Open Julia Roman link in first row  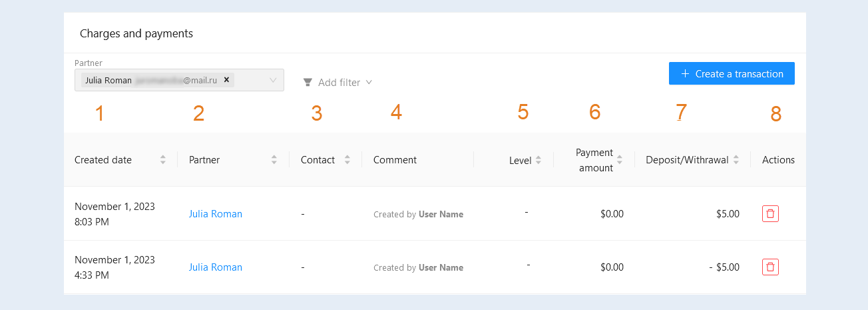pyautogui.click(x=216, y=214)
